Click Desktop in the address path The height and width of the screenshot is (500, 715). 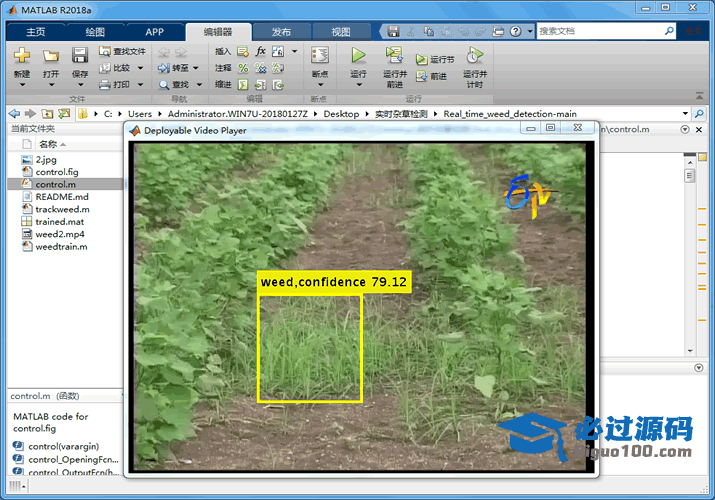pos(341,114)
